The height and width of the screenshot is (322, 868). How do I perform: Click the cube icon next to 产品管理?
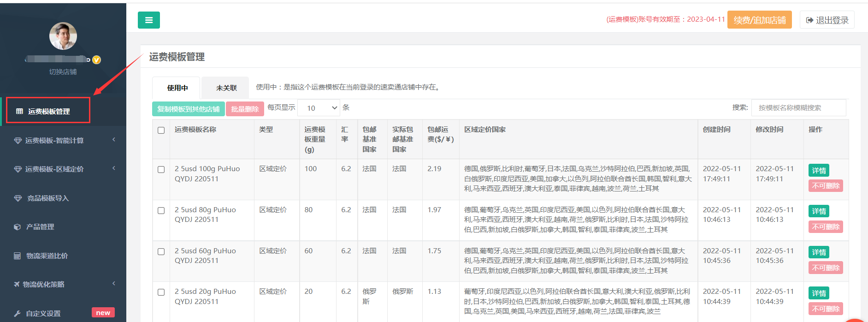pyautogui.click(x=18, y=227)
